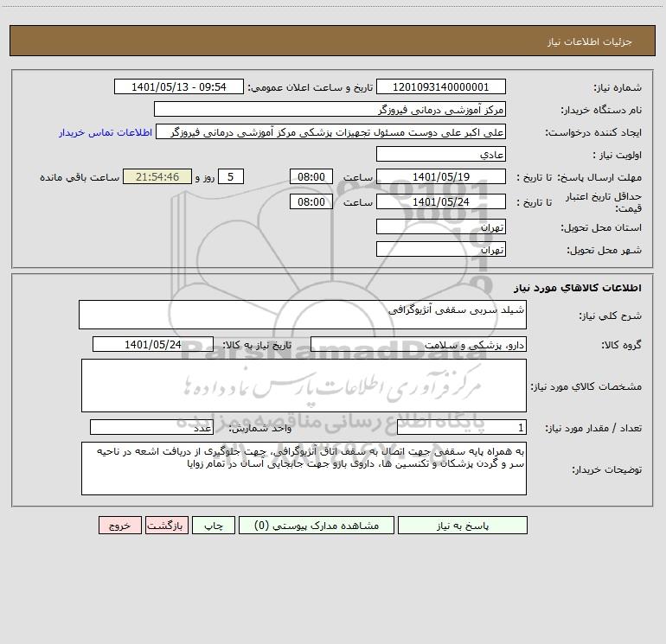The image size is (666, 644).
Task: Click the quantity field showing 1
Action: (462, 427)
